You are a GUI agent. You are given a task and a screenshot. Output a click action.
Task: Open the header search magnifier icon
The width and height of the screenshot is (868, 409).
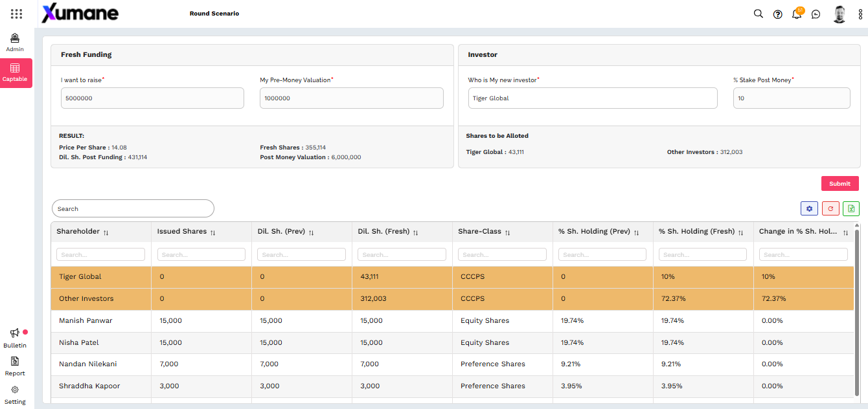pos(759,14)
